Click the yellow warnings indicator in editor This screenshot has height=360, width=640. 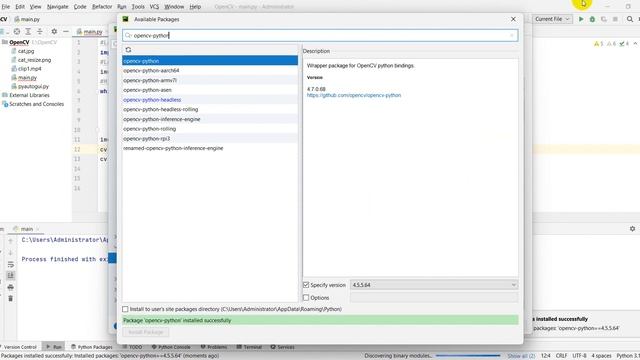coord(598,44)
